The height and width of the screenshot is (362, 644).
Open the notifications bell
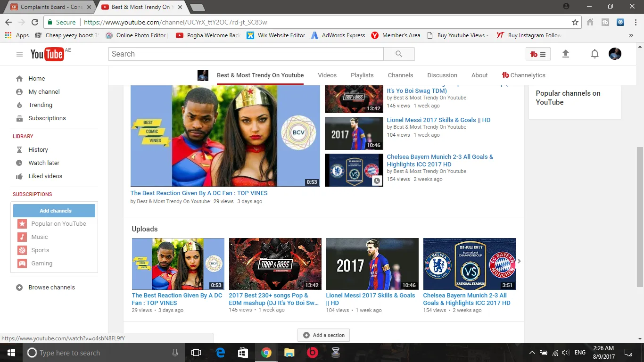tap(594, 54)
